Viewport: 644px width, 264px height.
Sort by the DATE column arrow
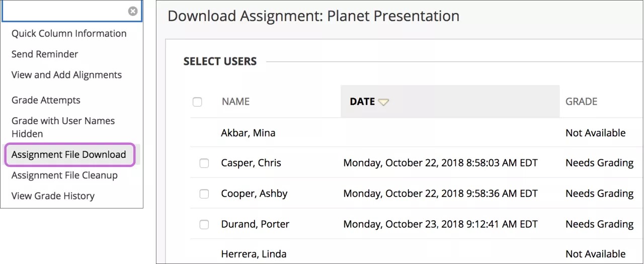click(x=384, y=102)
